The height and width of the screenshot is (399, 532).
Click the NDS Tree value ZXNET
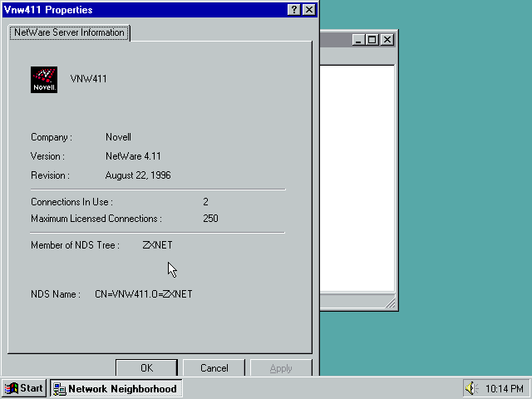click(x=157, y=245)
